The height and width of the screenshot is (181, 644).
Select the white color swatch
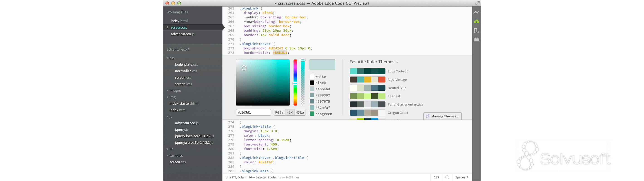(x=312, y=76)
